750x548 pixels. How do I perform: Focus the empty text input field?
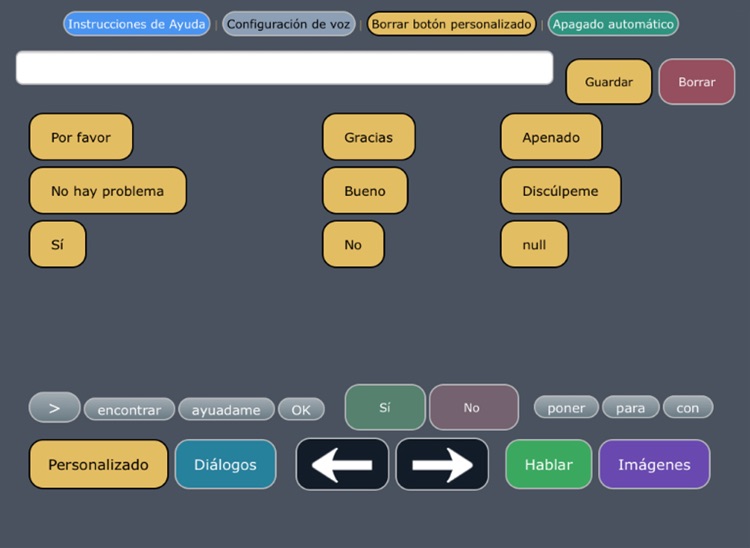[285, 68]
